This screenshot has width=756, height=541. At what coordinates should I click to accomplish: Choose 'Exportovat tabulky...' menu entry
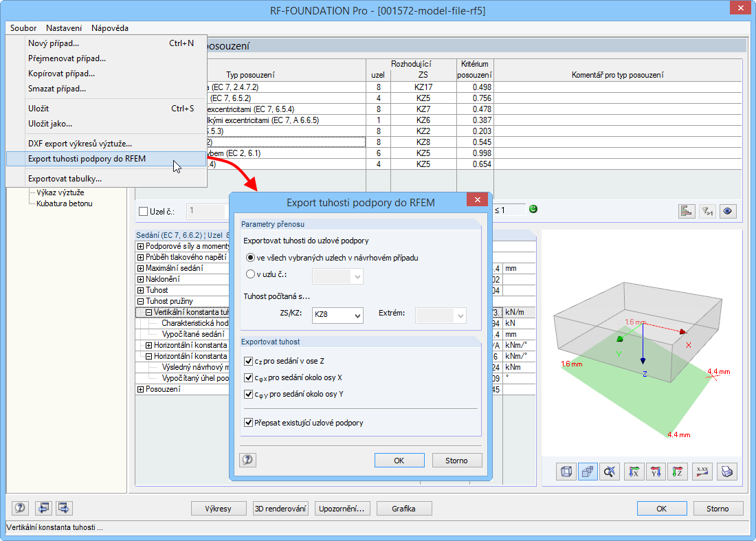[x=107, y=179]
